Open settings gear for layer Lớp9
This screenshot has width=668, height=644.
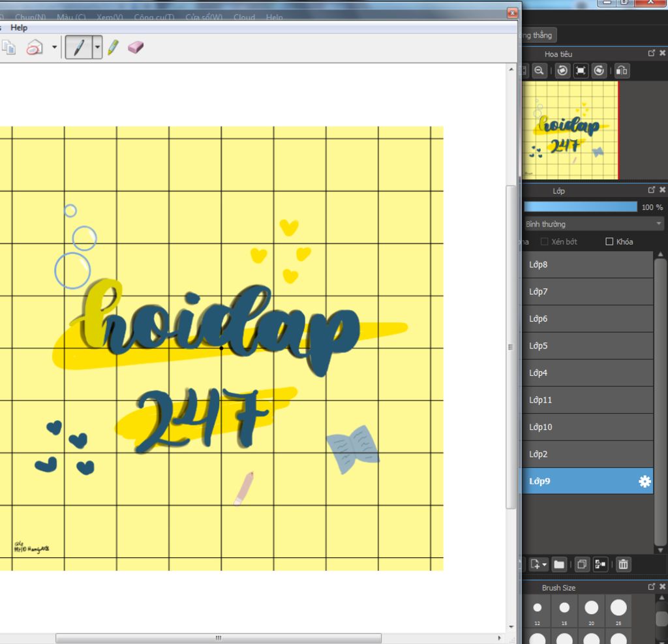645,481
